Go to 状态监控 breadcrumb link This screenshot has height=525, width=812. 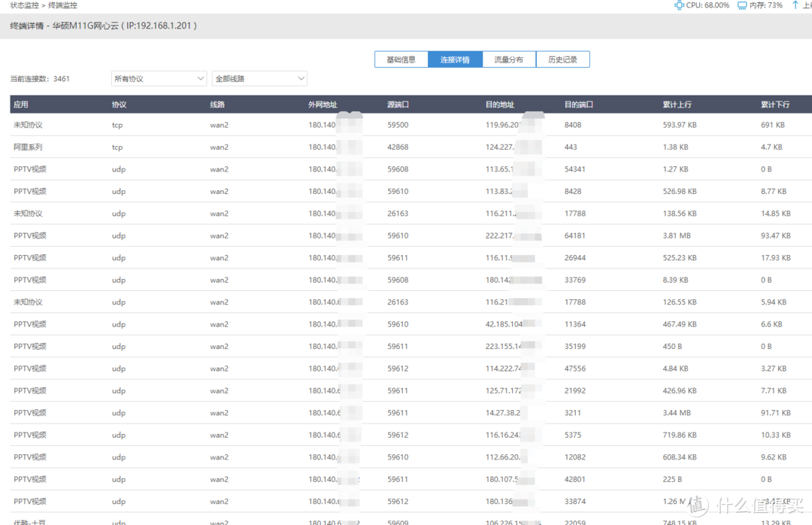pyautogui.click(x=24, y=5)
